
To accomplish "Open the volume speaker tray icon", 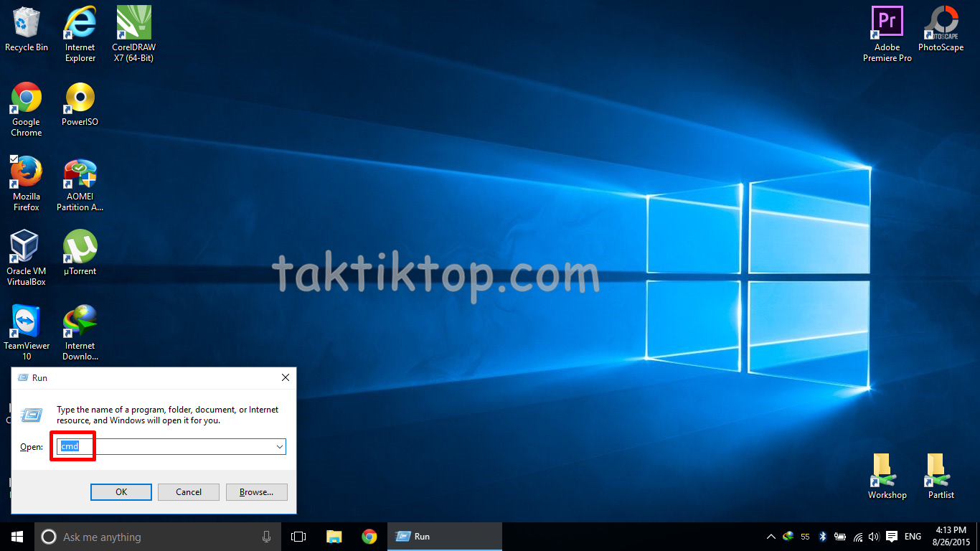I will (874, 537).
